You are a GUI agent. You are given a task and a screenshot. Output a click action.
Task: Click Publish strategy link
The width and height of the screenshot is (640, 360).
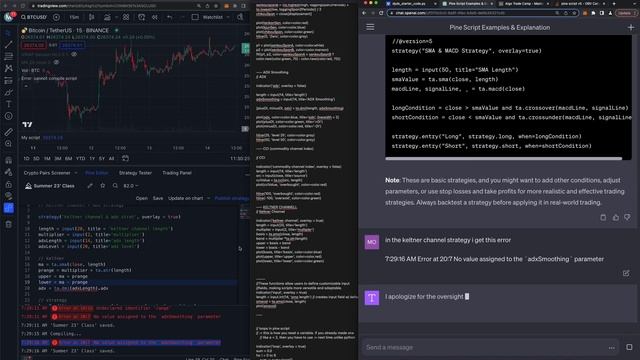231,198
